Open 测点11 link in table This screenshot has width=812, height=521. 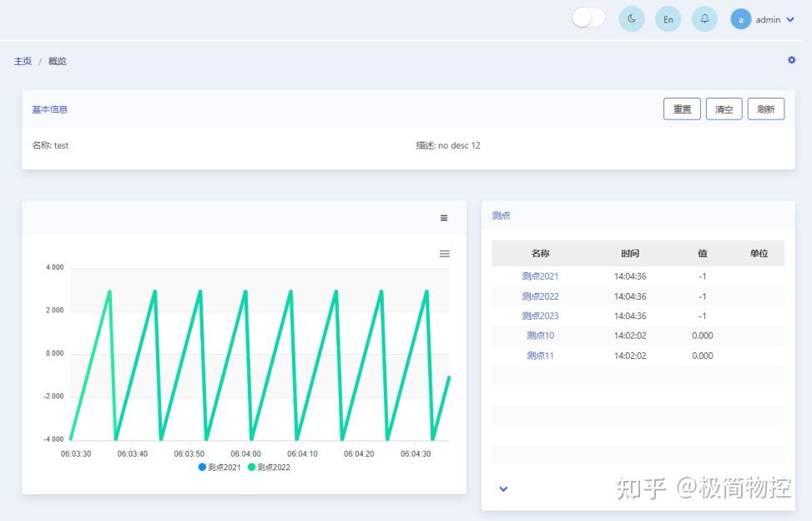point(540,356)
